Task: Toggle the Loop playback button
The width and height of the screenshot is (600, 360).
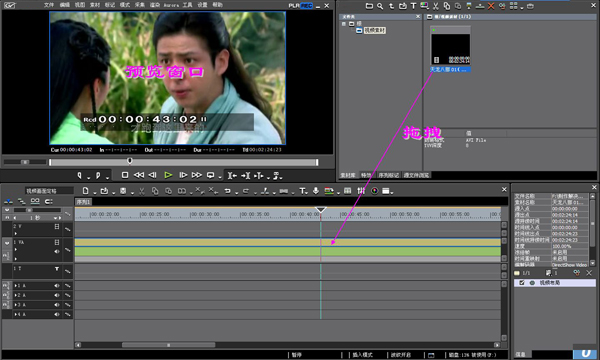Action: pos(210,175)
